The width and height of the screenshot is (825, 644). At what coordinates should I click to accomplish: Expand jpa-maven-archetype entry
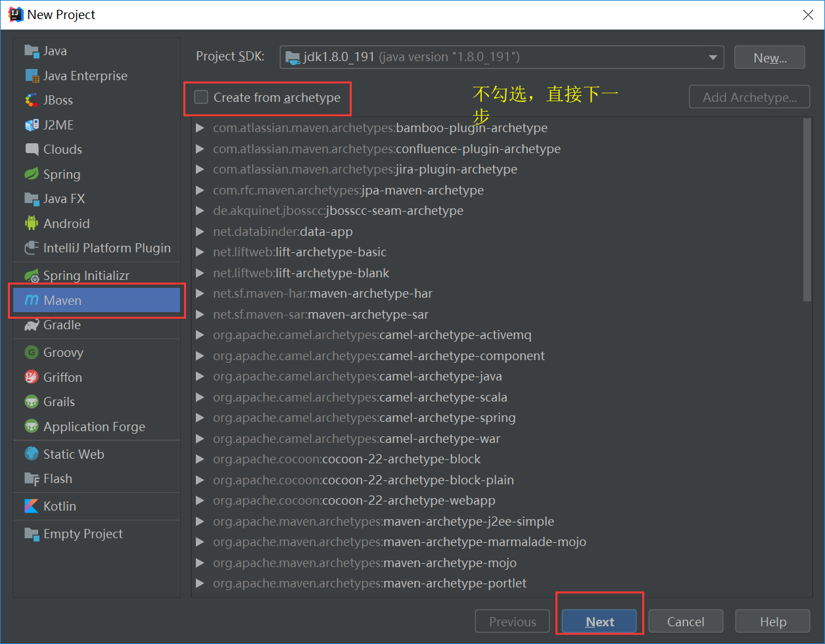[x=200, y=190]
